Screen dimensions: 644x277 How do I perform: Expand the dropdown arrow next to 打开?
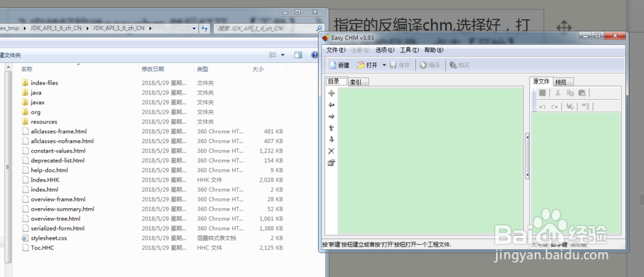click(384, 65)
